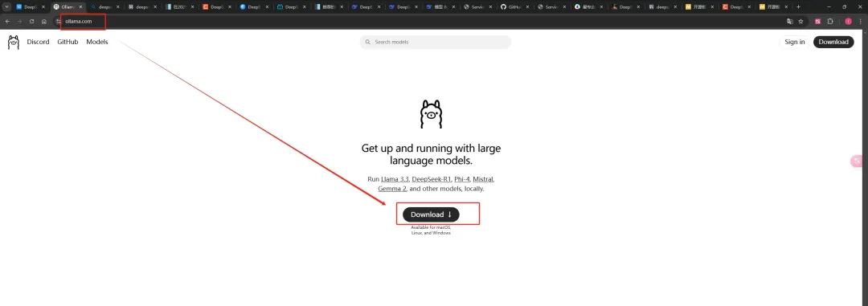This screenshot has height=306, width=868.
Task: Open the extensions puzzle menu
Action: [829, 21]
